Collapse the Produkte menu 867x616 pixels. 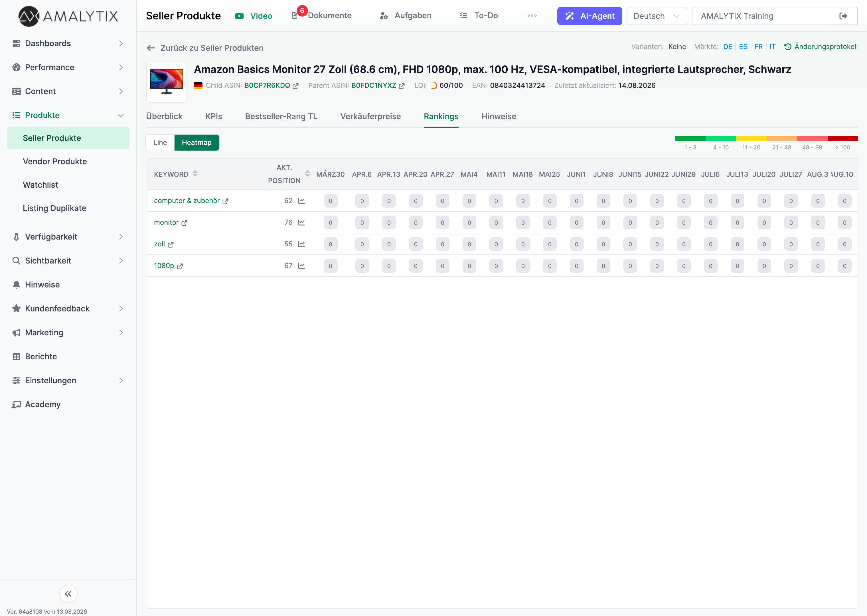(68, 115)
